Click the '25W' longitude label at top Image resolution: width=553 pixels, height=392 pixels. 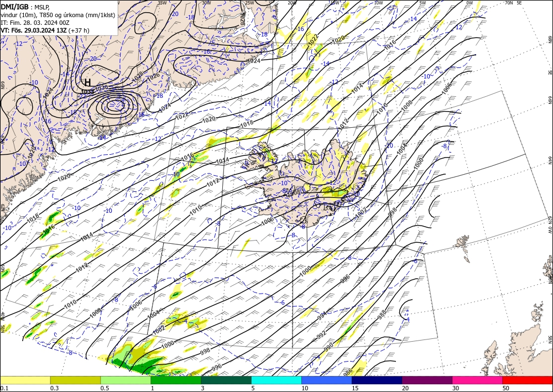[x=250, y=3]
